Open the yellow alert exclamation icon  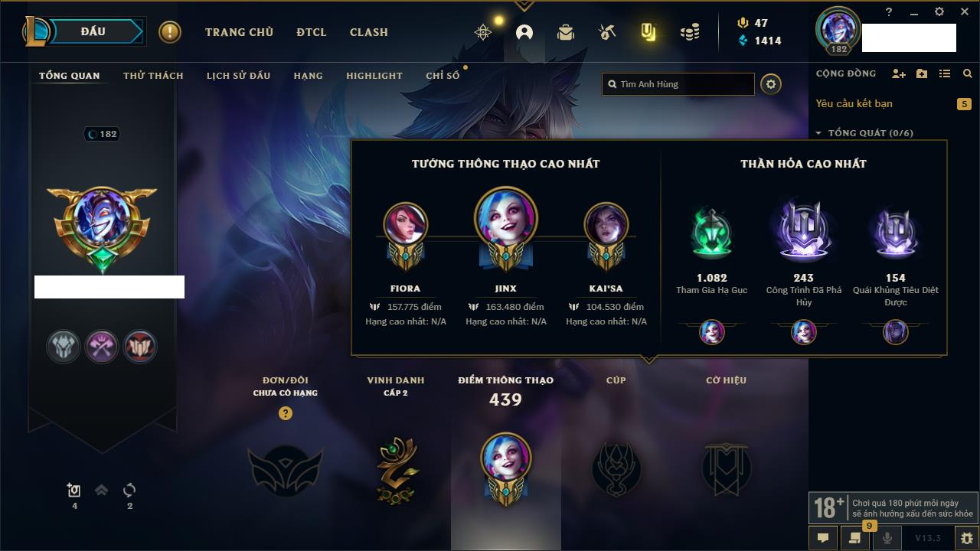click(170, 32)
